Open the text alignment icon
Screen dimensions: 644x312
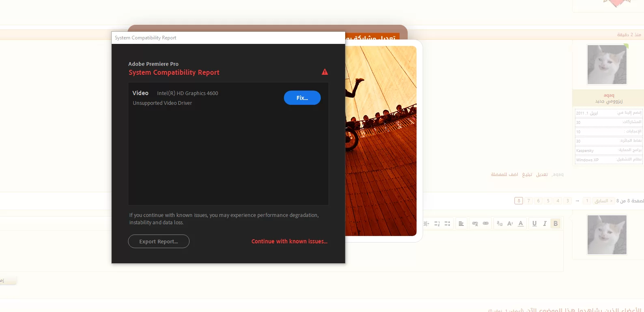click(x=461, y=223)
